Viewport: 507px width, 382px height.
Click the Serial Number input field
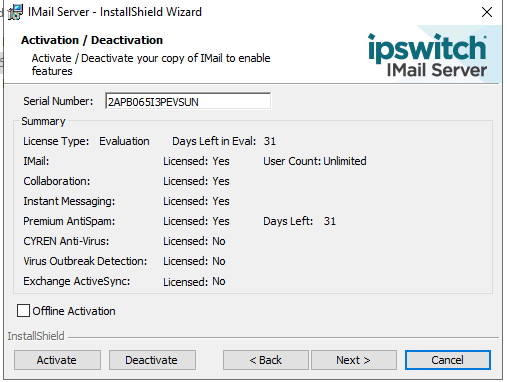tap(188, 101)
